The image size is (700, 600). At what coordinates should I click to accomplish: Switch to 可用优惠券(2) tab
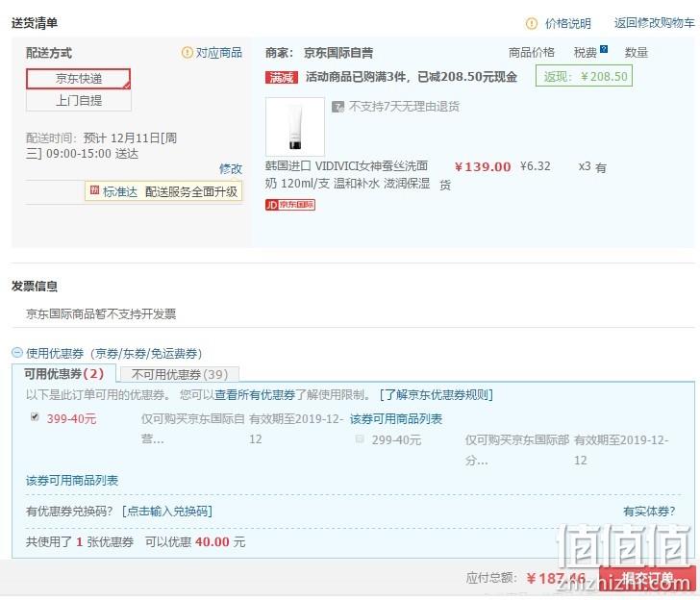click(63, 374)
